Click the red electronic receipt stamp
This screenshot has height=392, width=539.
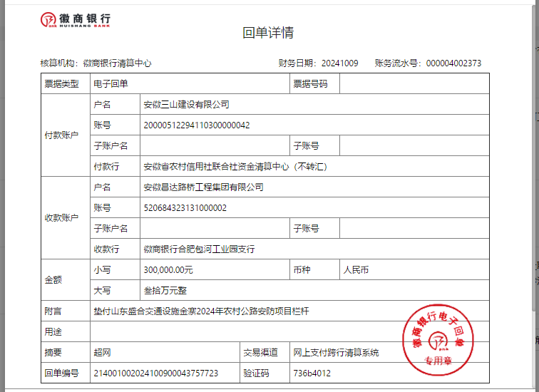[x=438, y=338]
